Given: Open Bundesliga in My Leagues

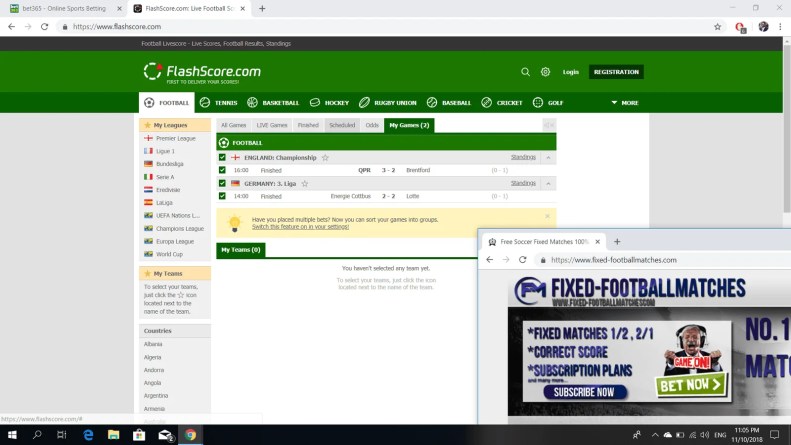Looking at the screenshot, I should (x=170, y=164).
